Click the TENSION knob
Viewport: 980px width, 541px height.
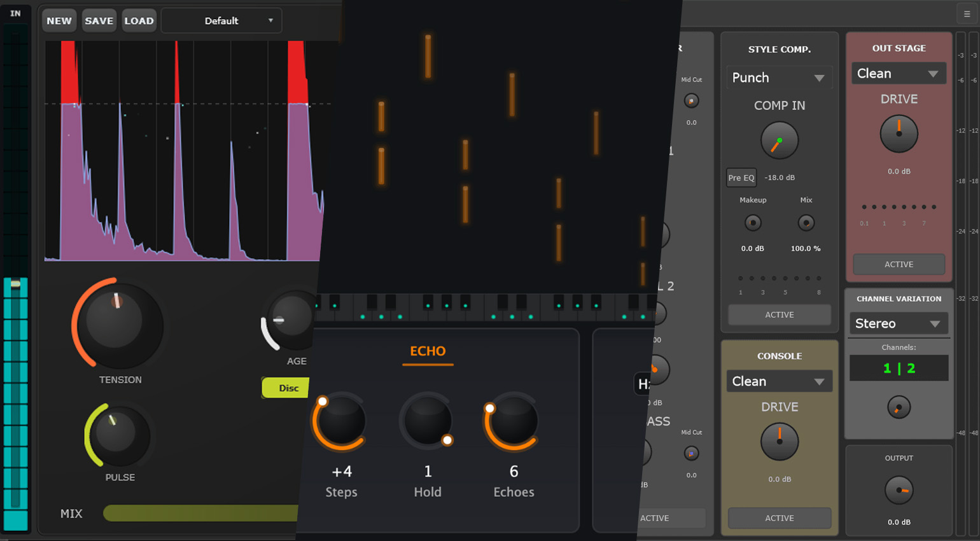(116, 324)
